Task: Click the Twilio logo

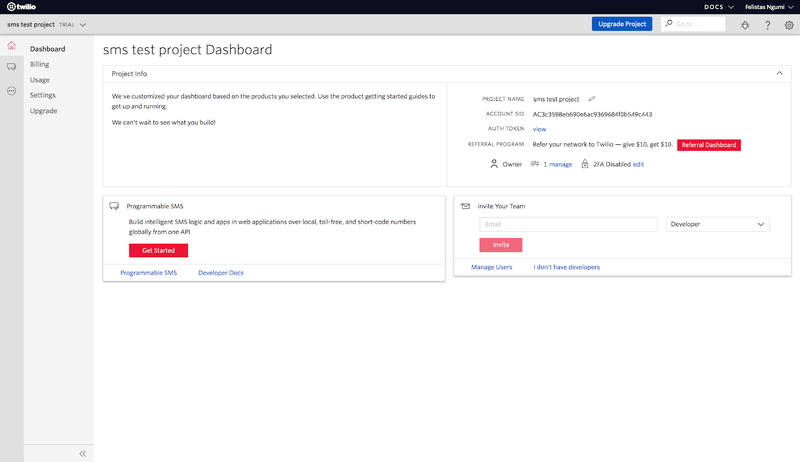Action: [21, 7]
